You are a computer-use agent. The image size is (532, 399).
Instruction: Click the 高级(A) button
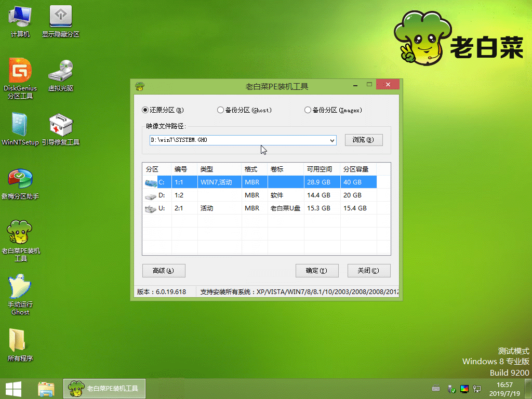[164, 270]
